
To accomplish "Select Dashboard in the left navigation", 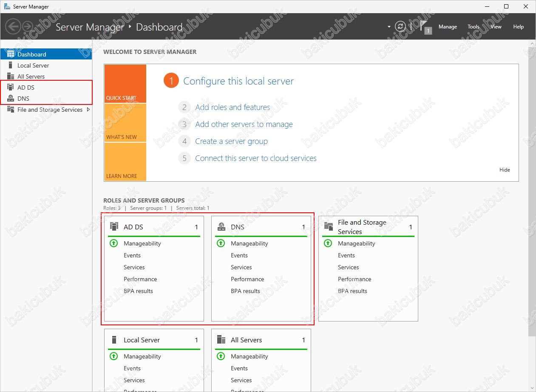I will [x=46, y=54].
